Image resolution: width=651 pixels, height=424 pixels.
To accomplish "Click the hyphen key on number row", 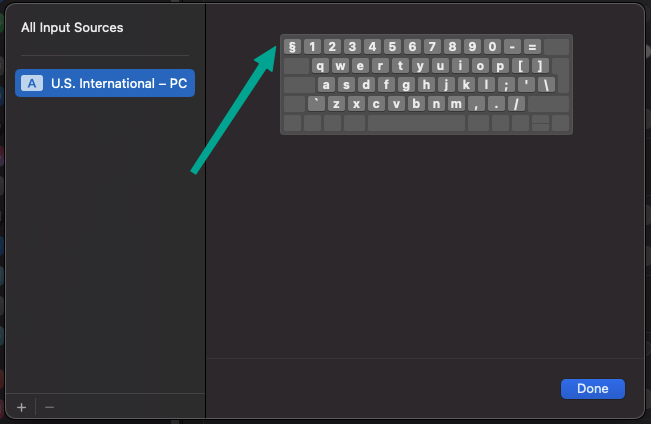I will (x=512, y=47).
